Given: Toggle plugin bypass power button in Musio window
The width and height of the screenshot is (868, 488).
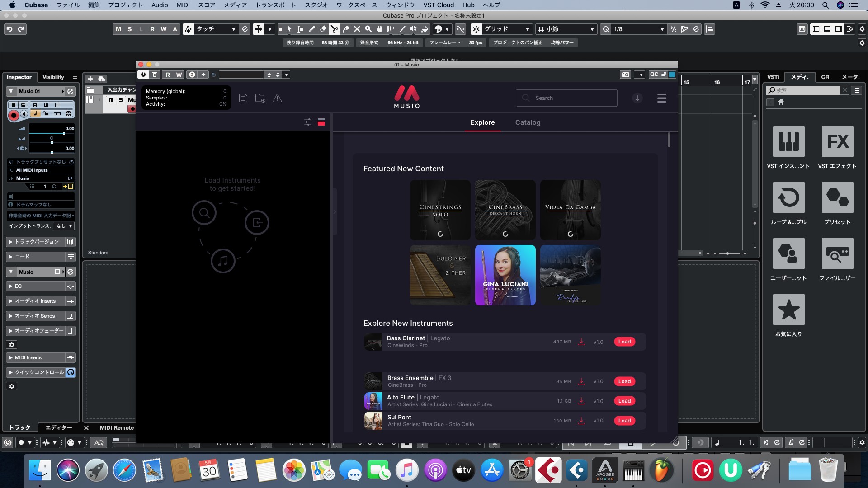Looking at the screenshot, I should click(143, 75).
